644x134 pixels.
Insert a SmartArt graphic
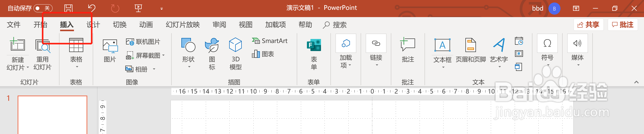(269, 41)
